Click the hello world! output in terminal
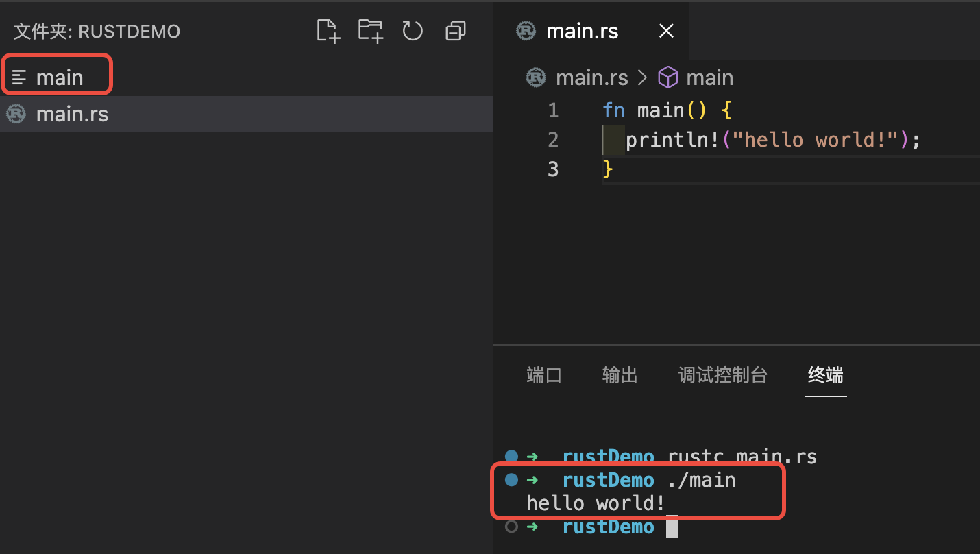 click(x=596, y=503)
